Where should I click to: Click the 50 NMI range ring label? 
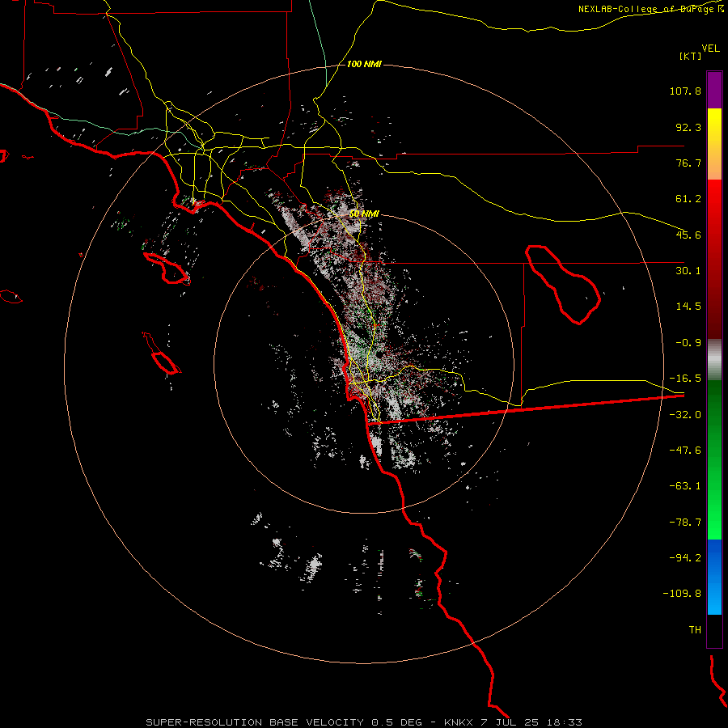364,214
